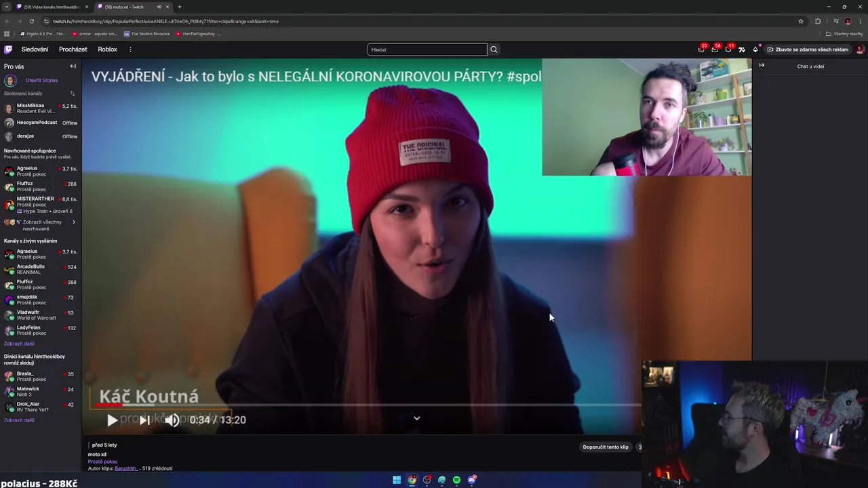Open Všechny záložky bookmarks folder
Viewport: 868px width, 488px height.
click(844, 34)
